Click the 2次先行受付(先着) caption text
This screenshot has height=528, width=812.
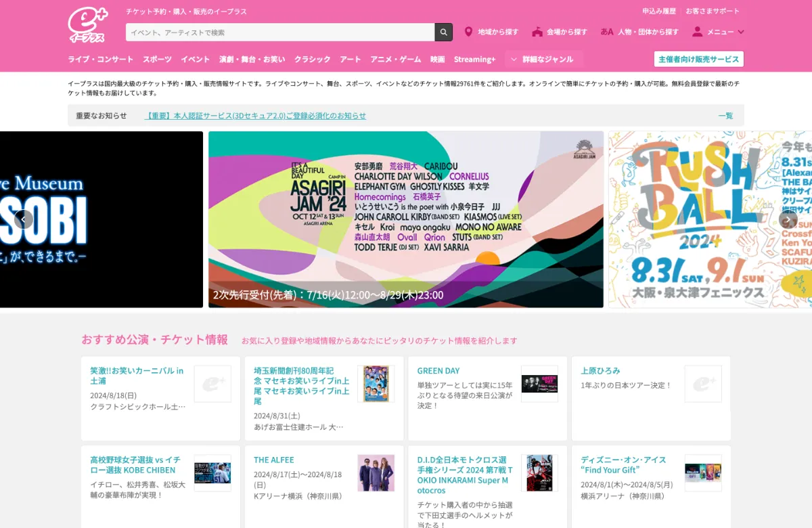pos(328,295)
